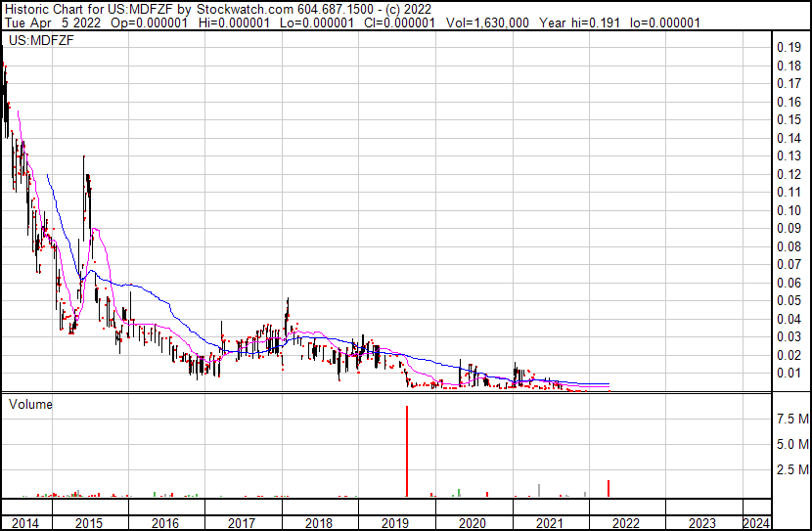Screen dimensions: 812x531
Task: Select the red volume bar in early 2022
Action: (609, 488)
